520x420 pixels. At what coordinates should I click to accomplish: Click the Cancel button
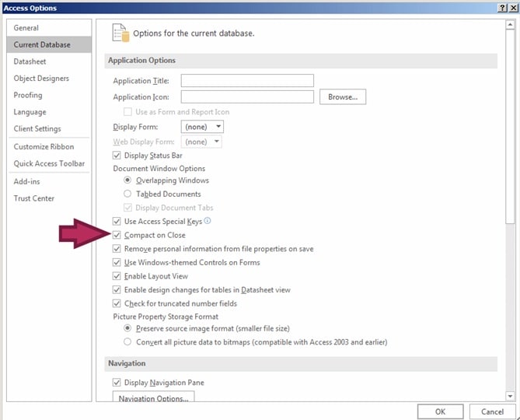pyautogui.click(x=492, y=411)
